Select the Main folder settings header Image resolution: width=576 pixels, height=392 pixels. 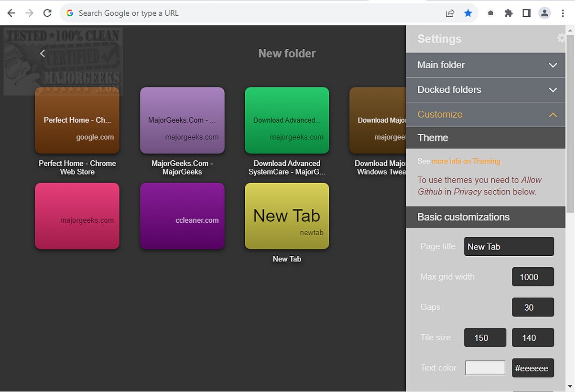click(486, 65)
